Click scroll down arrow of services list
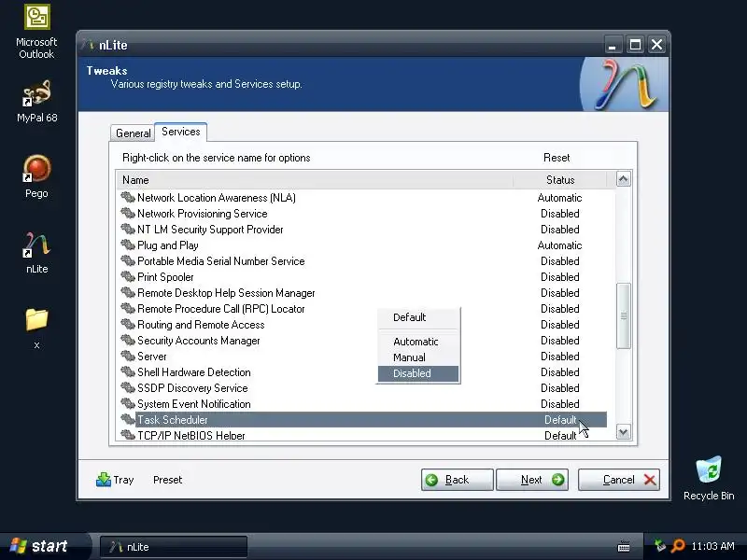The height and width of the screenshot is (560, 747). 623,432
